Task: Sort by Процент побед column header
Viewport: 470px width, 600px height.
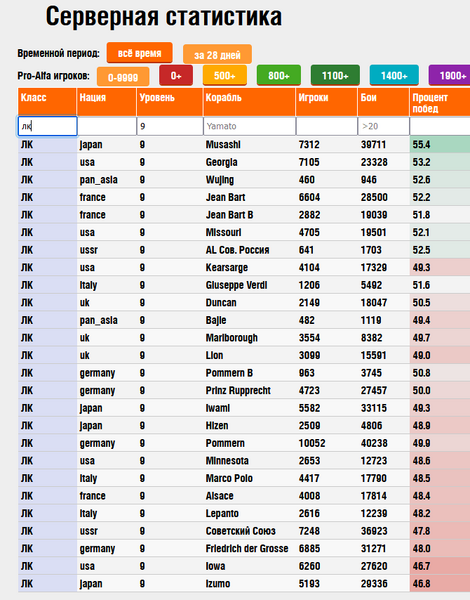Action: click(440, 102)
